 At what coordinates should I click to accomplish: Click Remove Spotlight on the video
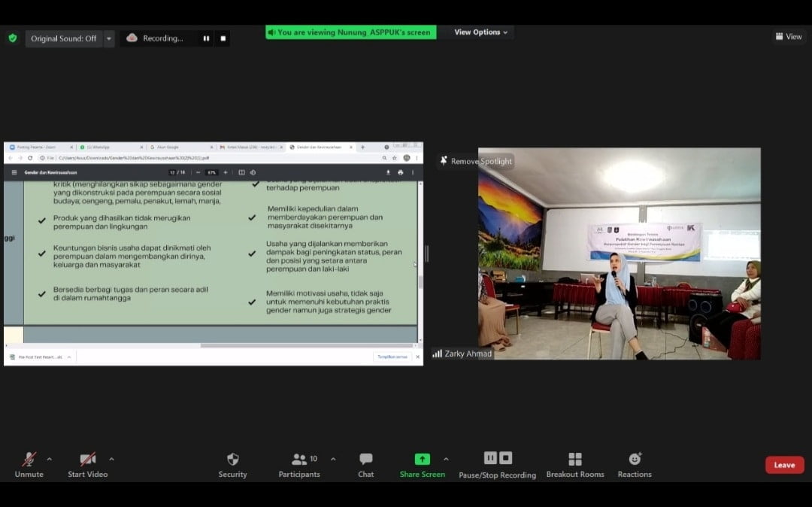coord(476,161)
